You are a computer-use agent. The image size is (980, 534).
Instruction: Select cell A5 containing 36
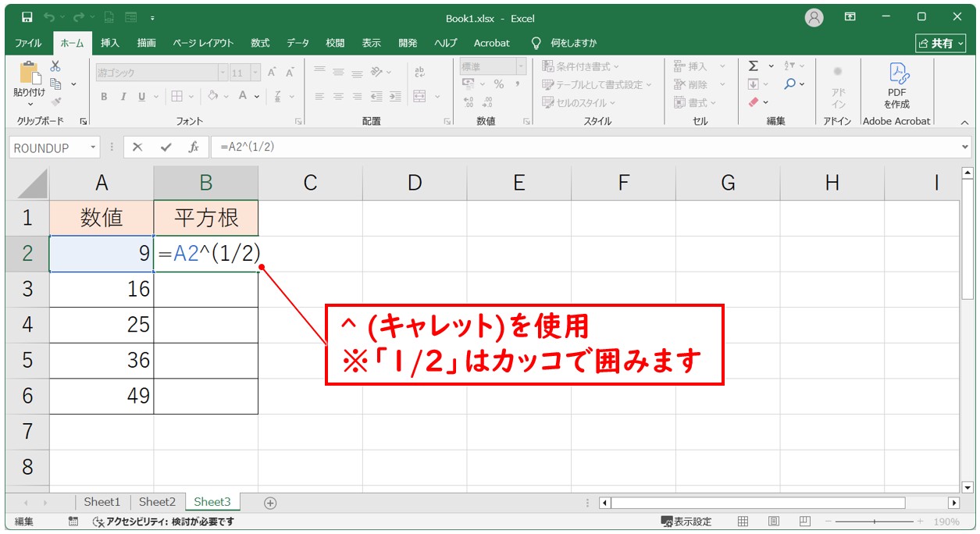102,359
